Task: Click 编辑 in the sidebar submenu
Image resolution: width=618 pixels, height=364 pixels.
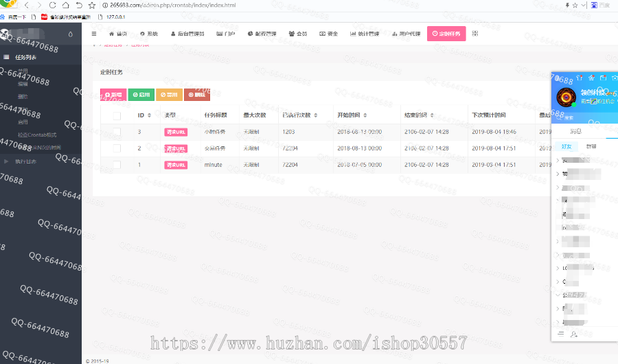Action: point(23,84)
